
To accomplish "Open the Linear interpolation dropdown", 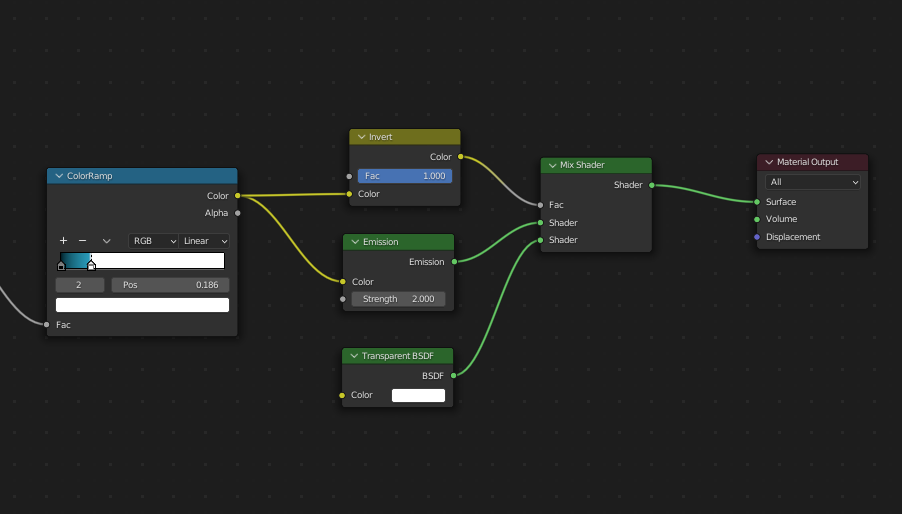I will [x=205, y=241].
